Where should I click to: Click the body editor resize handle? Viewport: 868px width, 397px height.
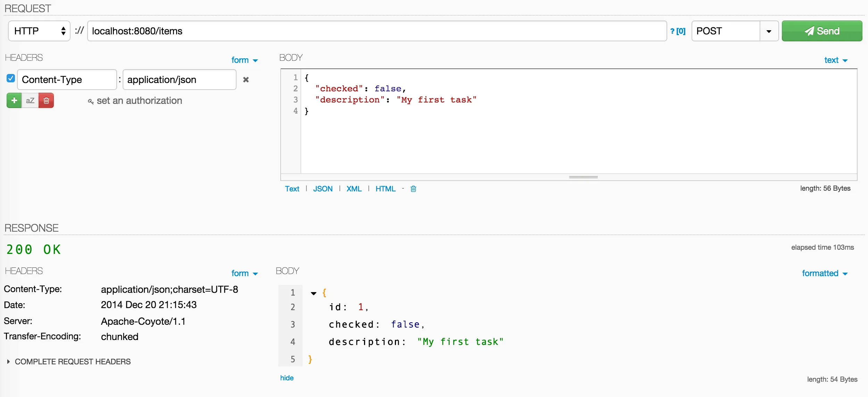[x=583, y=177]
